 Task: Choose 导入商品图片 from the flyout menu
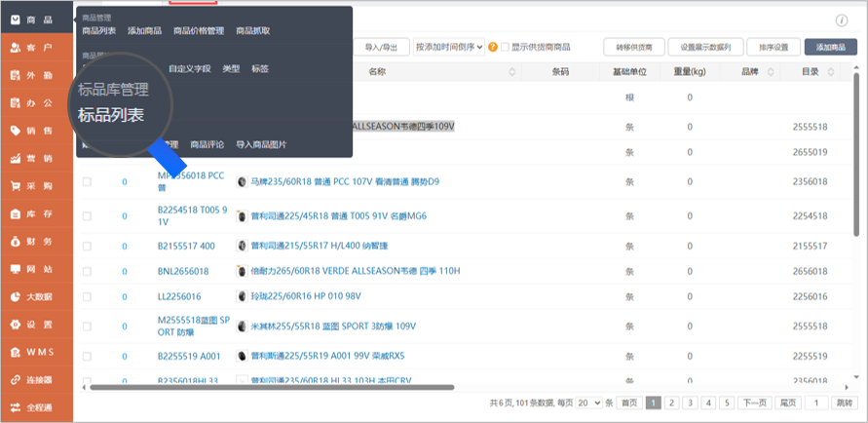tap(261, 144)
